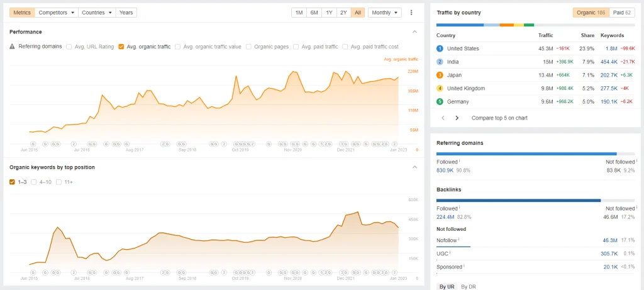Click the number 1 badge for United States
The height and width of the screenshot is (290, 644).
click(440, 48)
